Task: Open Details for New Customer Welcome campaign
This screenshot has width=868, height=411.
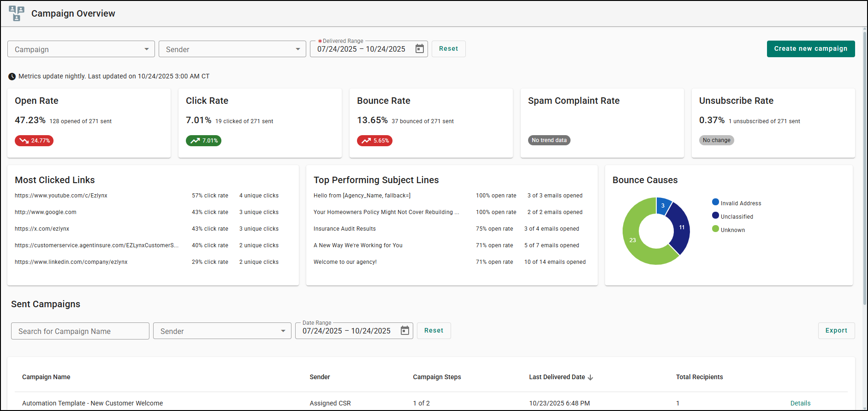Action: (800, 403)
